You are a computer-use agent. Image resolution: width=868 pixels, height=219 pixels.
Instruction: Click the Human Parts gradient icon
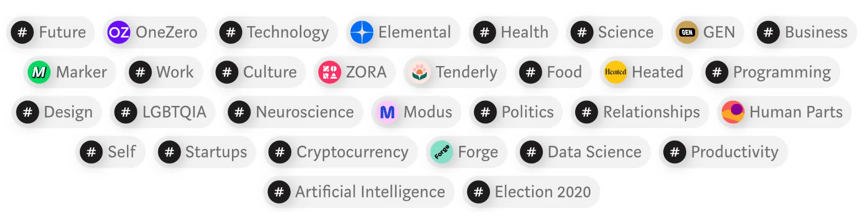coord(733,112)
